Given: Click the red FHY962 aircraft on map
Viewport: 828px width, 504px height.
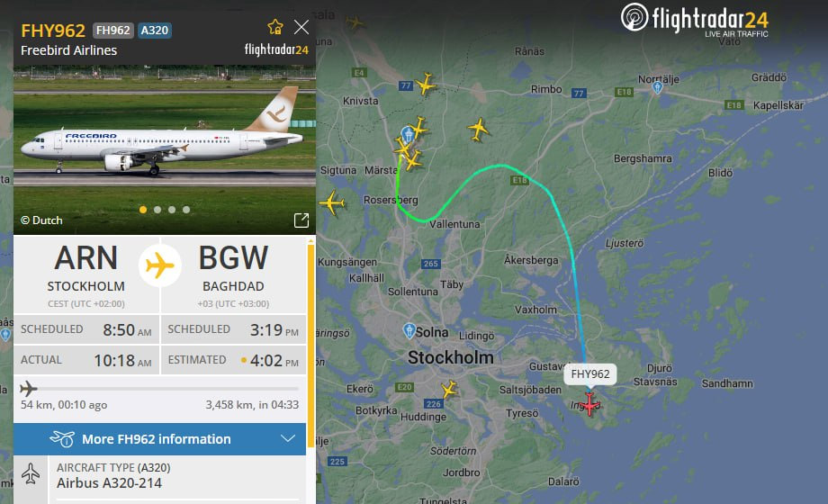Looking at the screenshot, I should [x=589, y=404].
